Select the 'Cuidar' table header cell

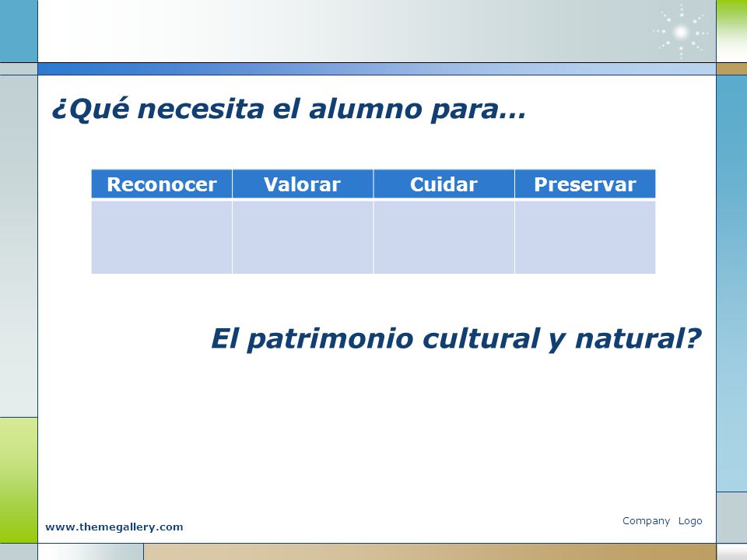(x=444, y=184)
